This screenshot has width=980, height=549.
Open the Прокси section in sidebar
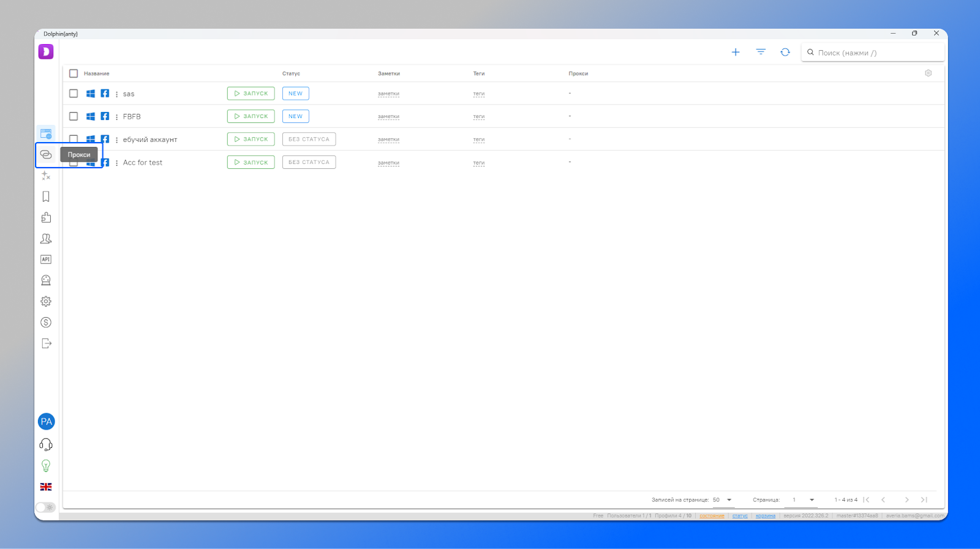click(46, 154)
